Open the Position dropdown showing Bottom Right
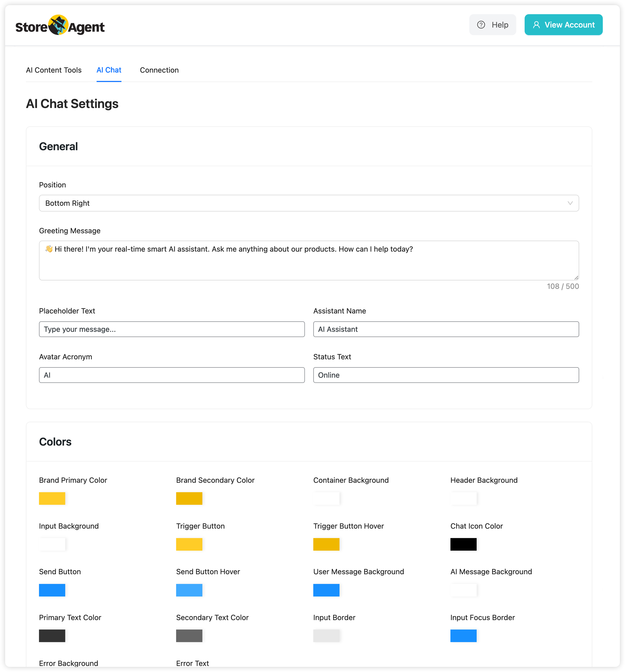This screenshot has width=625, height=672. (x=309, y=203)
